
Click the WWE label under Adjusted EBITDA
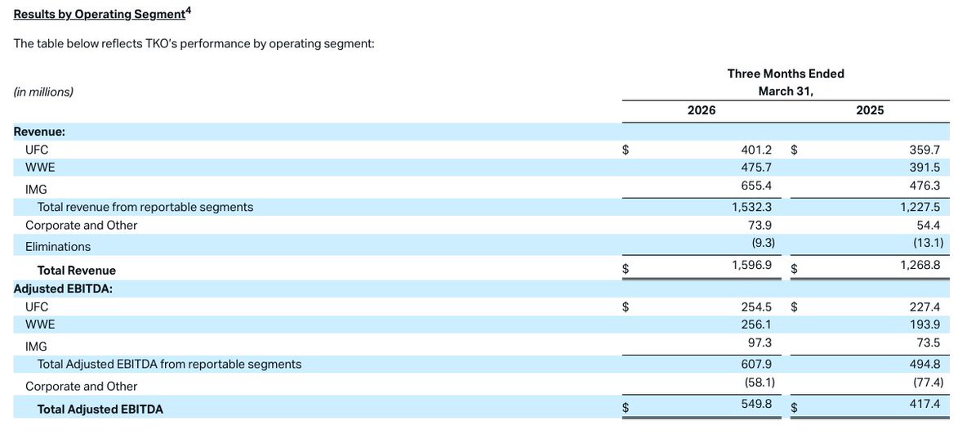(39, 324)
